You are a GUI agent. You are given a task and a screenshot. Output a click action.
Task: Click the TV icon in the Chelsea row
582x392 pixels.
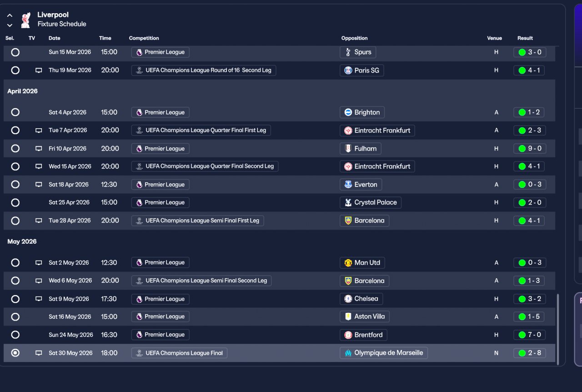39,299
